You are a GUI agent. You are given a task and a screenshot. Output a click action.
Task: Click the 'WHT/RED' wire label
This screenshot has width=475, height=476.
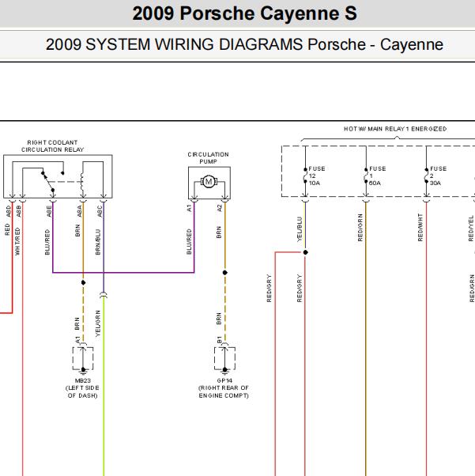point(17,241)
